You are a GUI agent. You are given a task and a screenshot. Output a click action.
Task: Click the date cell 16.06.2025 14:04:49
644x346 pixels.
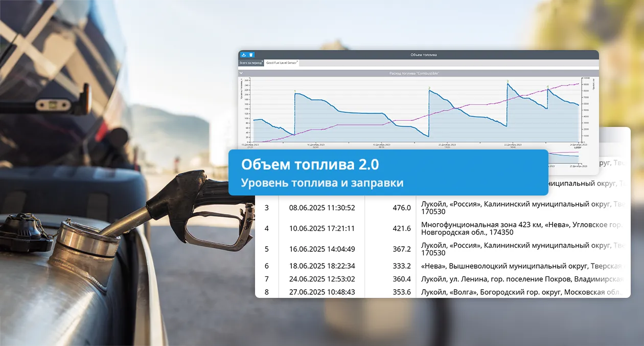click(x=322, y=249)
